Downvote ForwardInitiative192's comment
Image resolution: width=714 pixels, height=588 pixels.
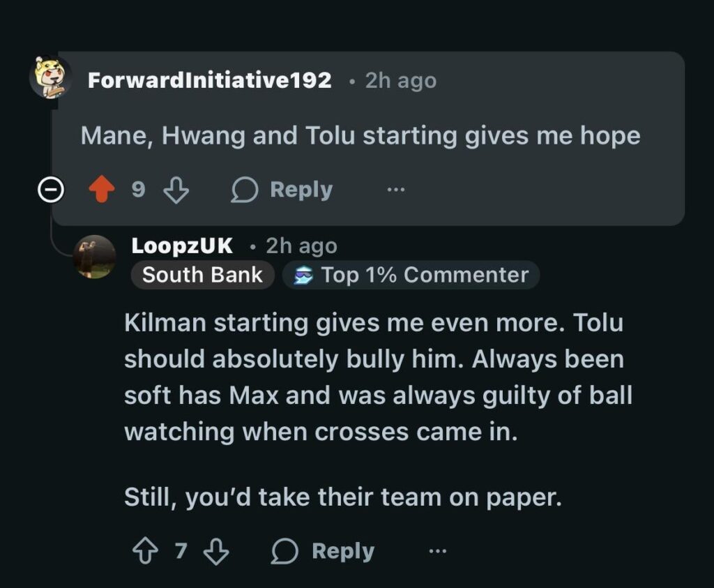click(x=176, y=188)
